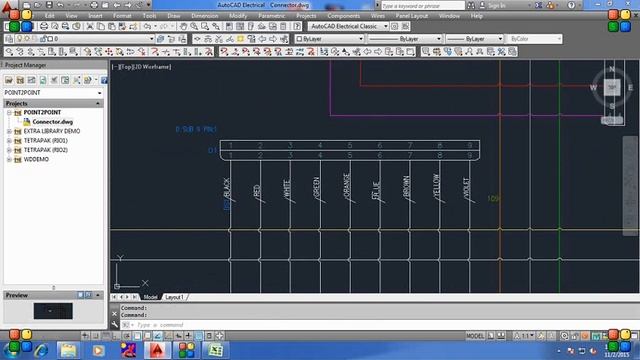Click the Zoom Realtime magnifier icon
This screenshot has height=360, width=640.
tap(194, 27)
